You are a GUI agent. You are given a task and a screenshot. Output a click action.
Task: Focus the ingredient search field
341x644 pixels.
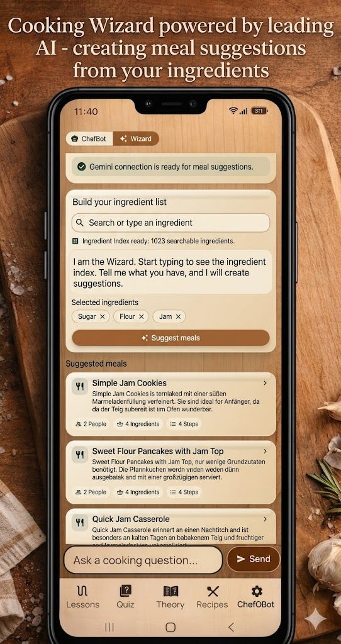pos(171,223)
